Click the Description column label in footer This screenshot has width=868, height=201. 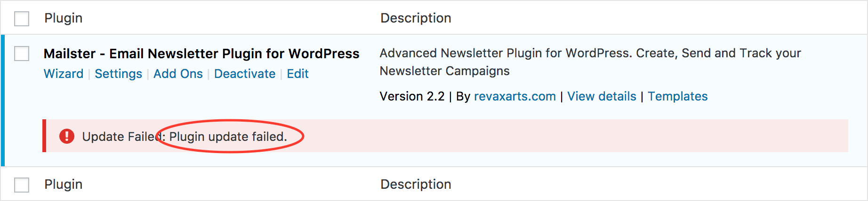[x=416, y=185]
